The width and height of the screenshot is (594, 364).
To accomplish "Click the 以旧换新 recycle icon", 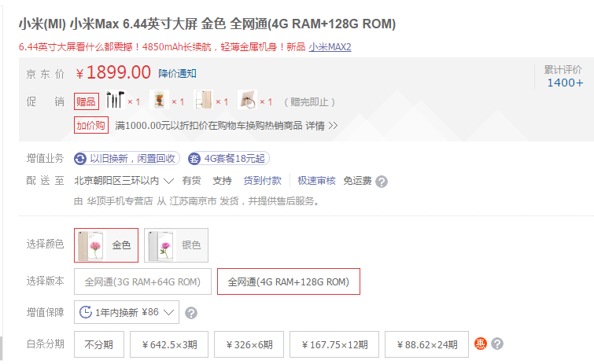I will click(x=80, y=159).
